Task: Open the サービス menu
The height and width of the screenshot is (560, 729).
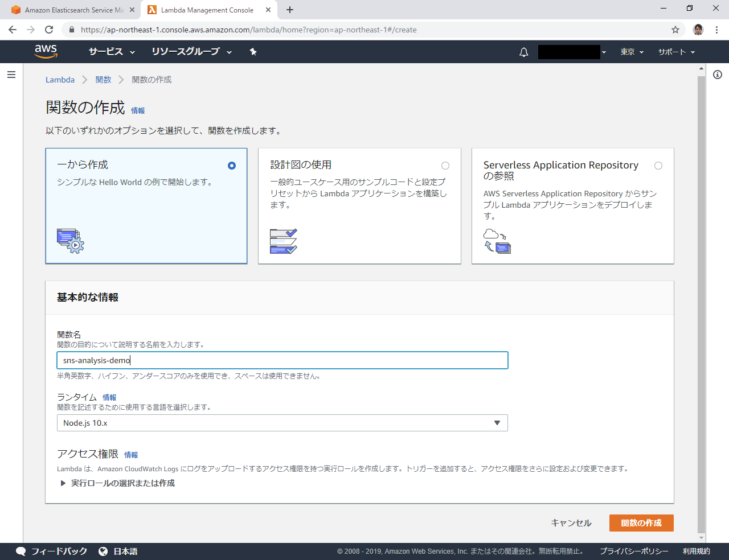Action: [112, 52]
